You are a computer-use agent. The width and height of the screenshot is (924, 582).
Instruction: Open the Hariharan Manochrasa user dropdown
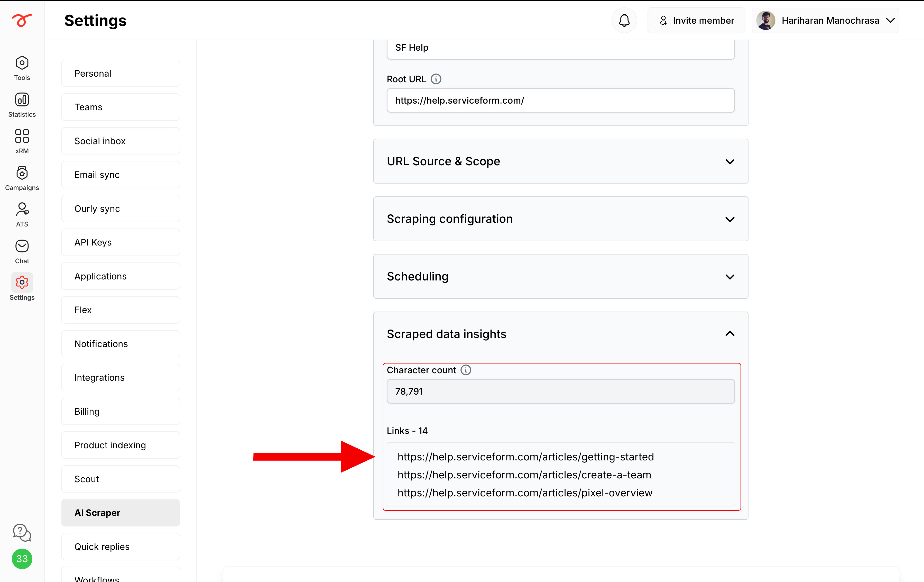(825, 20)
